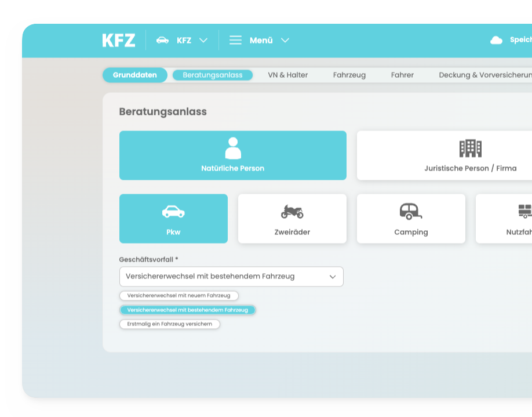
Task: Click the Natürliche Person user icon
Action: [232, 147]
